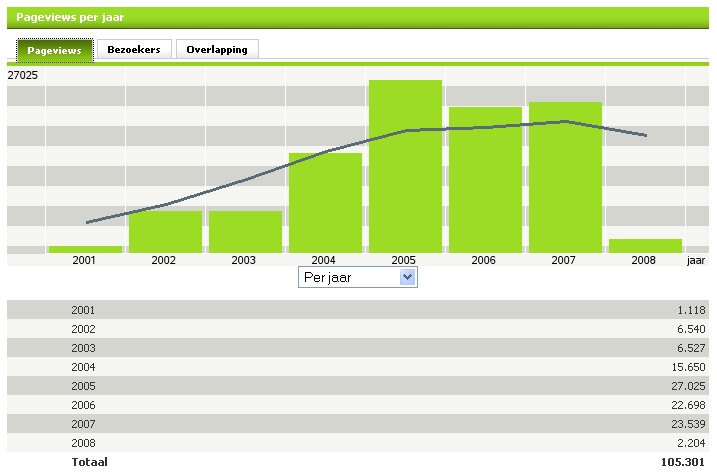The width and height of the screenshot is (717, 475).
Task: Select the 2003 row showing 6.527
Action: 358,348
